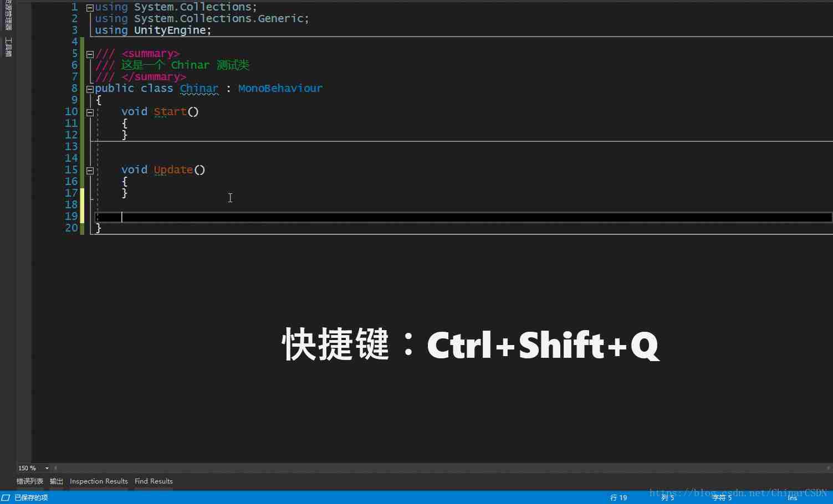Open the Inspection Results tab

coord(99,481)
